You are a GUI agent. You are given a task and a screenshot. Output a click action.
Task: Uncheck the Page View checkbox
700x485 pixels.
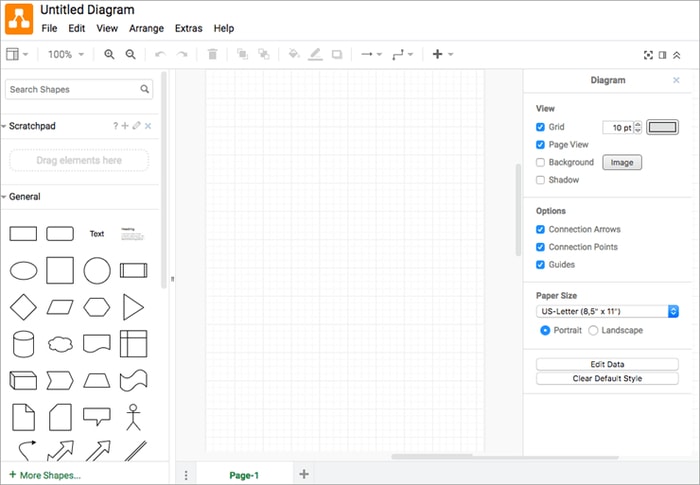tap(540, 145)
